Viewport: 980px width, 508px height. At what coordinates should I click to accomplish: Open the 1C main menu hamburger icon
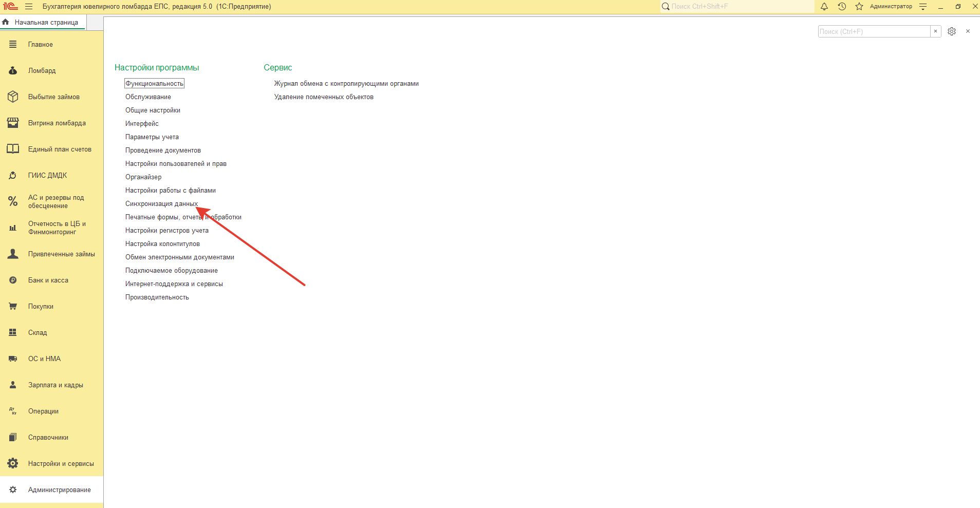point(29,7)
